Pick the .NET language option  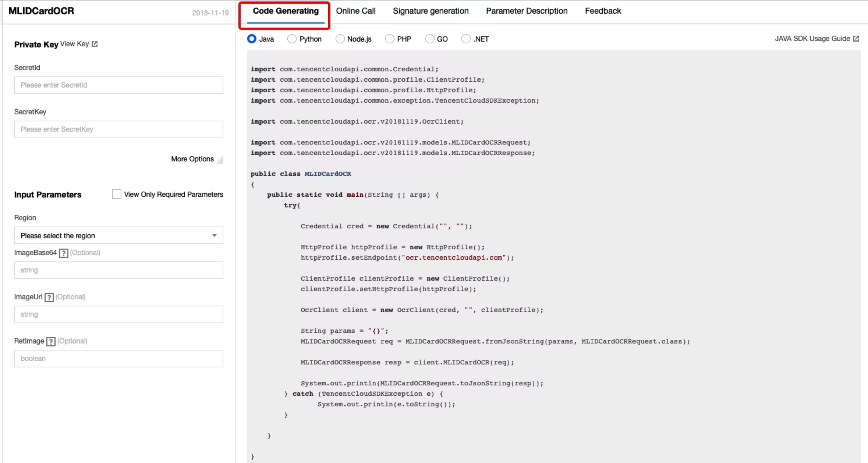(x=466, y=39)
